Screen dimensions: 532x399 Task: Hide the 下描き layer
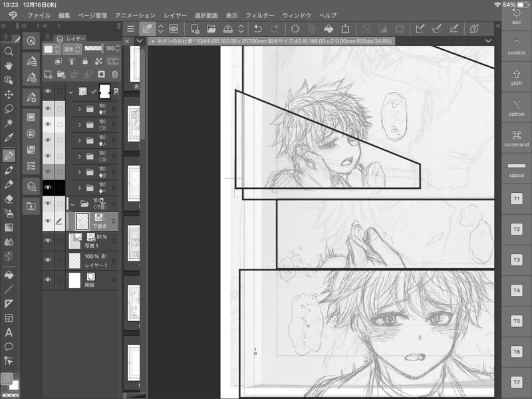tap(48, 221)
